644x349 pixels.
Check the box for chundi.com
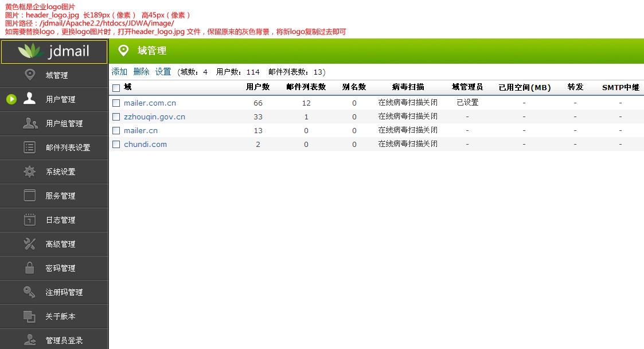point(116,144)
